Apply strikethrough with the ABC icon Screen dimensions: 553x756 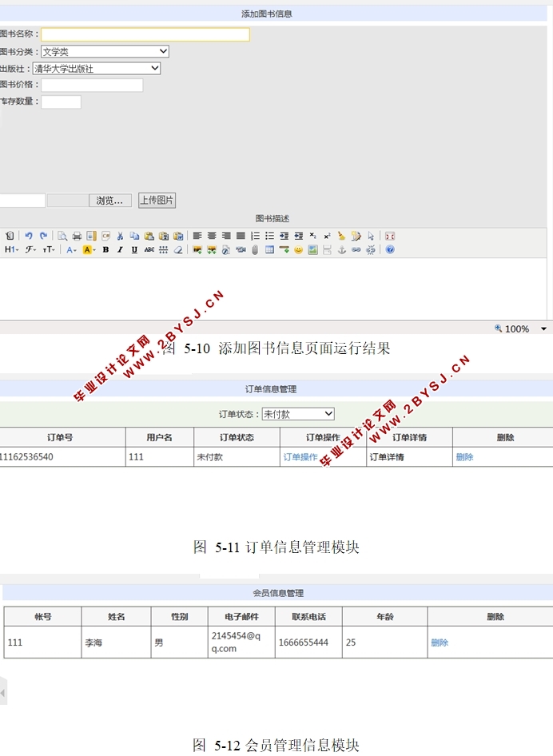tap(149, 250)
